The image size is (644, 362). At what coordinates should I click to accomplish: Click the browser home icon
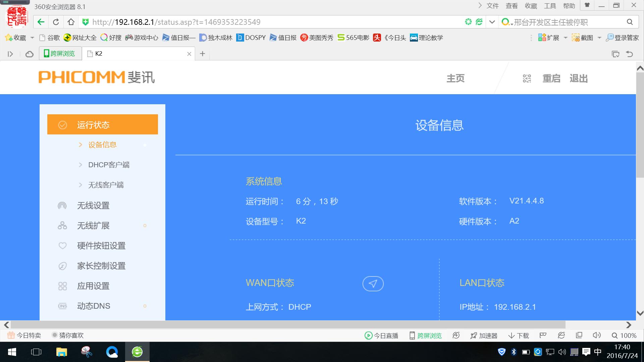click(x=70, y=21)
